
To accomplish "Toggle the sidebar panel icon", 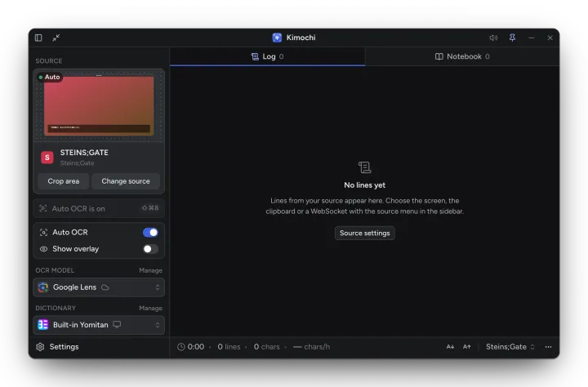I will [38, 38].
